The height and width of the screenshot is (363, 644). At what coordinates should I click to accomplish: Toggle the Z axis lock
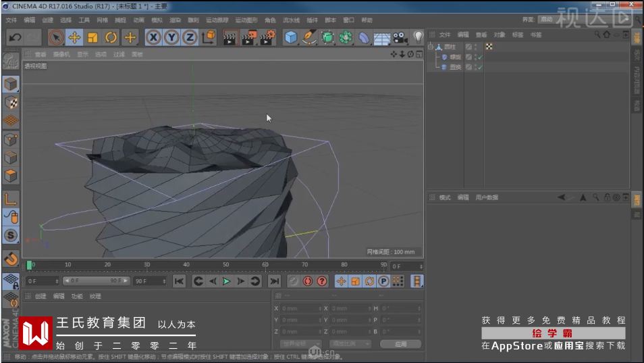coord(190,37)
